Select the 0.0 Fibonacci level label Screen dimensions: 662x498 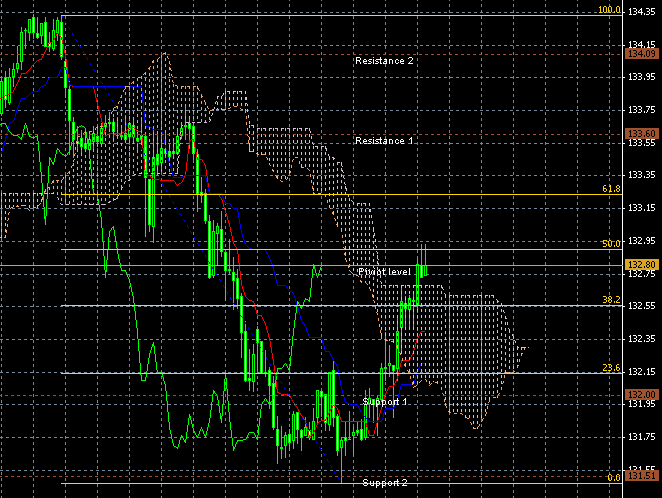pyautogui.click(x=614, y=477)
